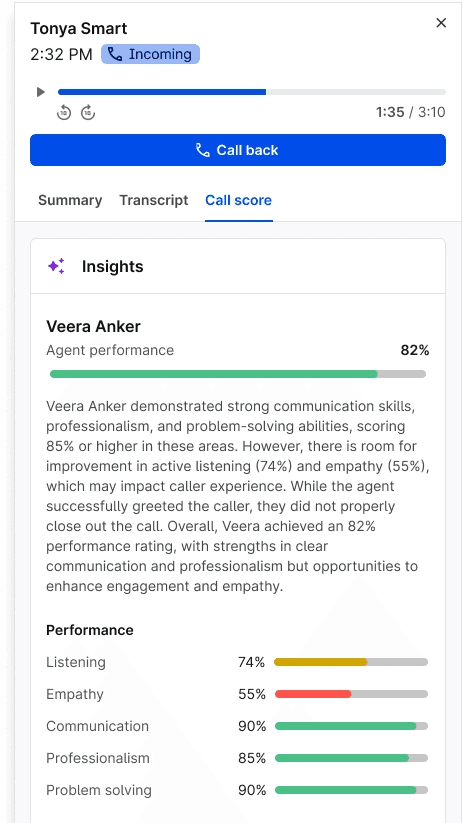Skip forward 10 seconds icon
Screen dimensions: 462x823
tap(88, 112)
